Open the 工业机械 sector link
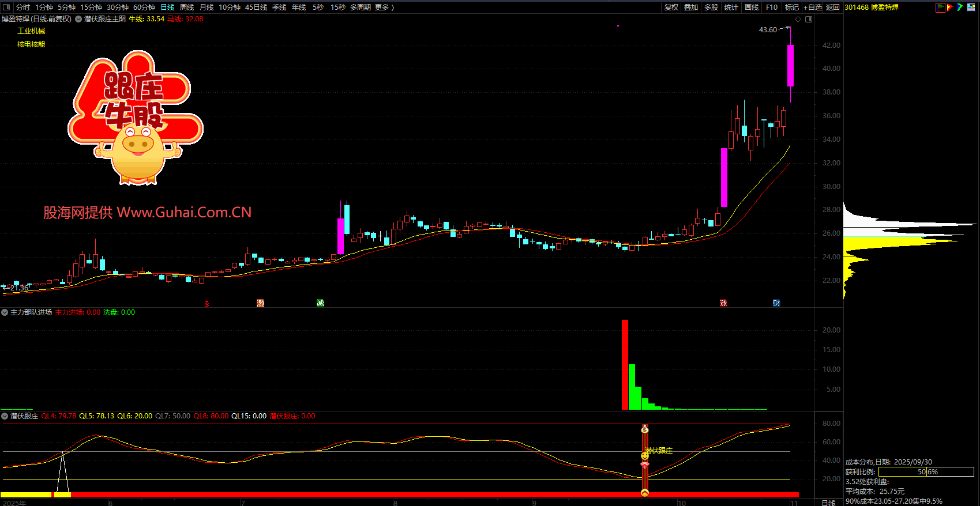This screenshot has width=980, height=506. [31, 31]
